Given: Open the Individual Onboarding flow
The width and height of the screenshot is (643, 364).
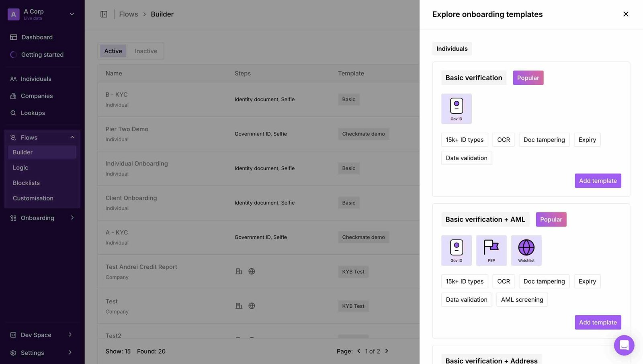Looking at the screenshot, I should click(258, 168).
